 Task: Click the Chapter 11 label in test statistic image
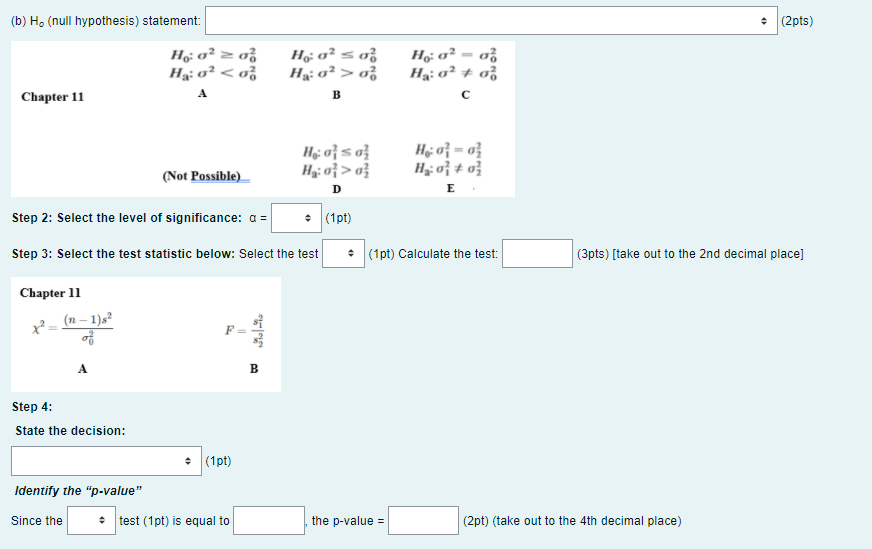50,293
